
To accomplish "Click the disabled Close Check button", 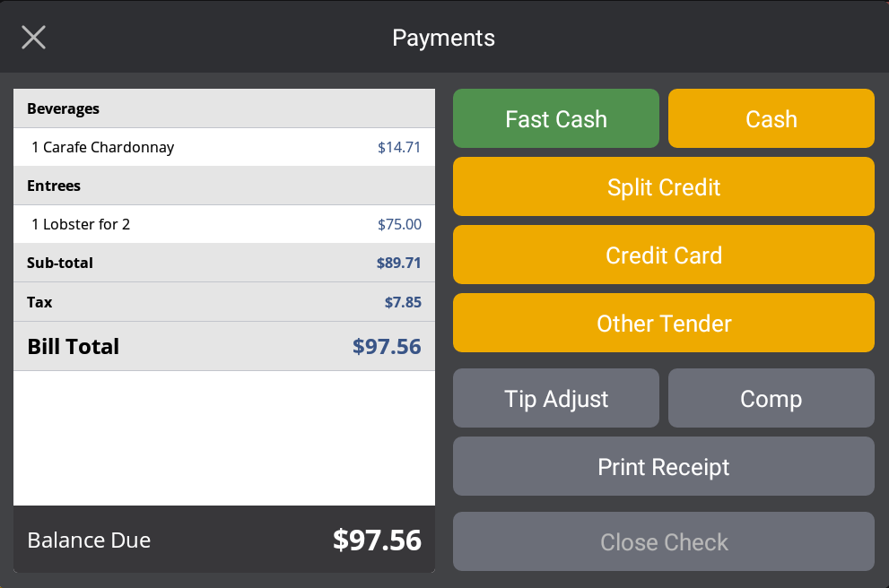I will (x=663, y=541).
